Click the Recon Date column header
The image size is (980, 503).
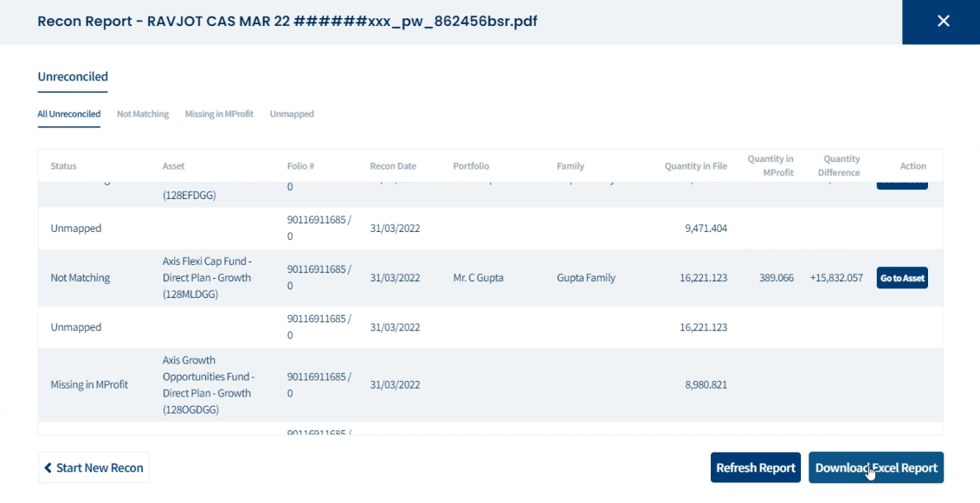(x=393, y=166)
